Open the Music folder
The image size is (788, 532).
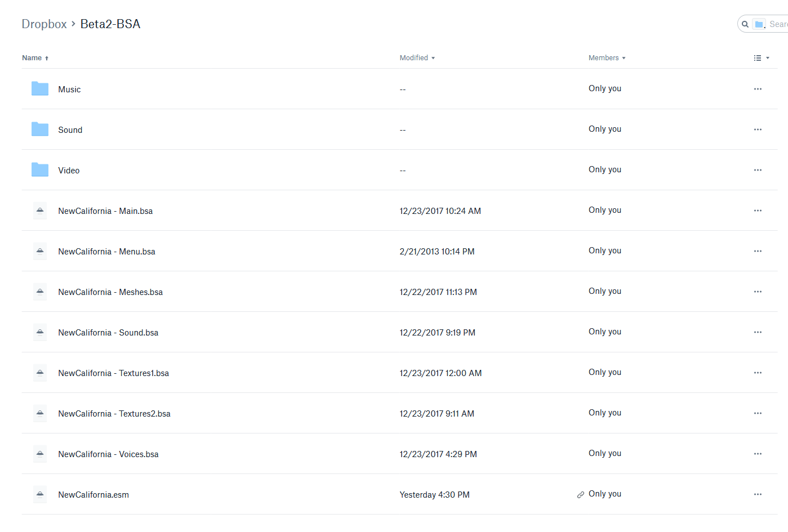tap(69, 90)
